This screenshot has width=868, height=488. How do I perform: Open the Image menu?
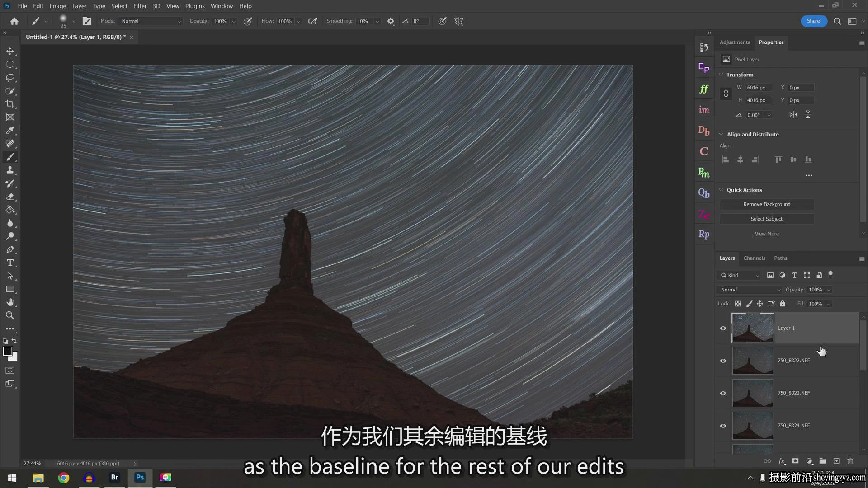(x=57, y=6)
